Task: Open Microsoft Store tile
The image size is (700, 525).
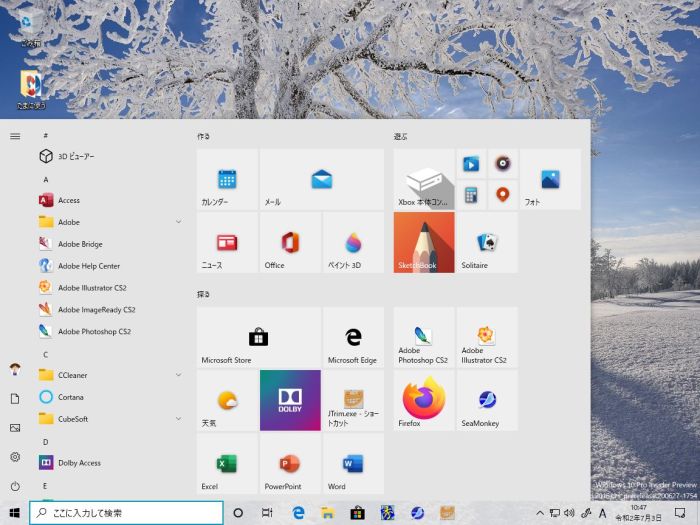Action: point(258,337)
